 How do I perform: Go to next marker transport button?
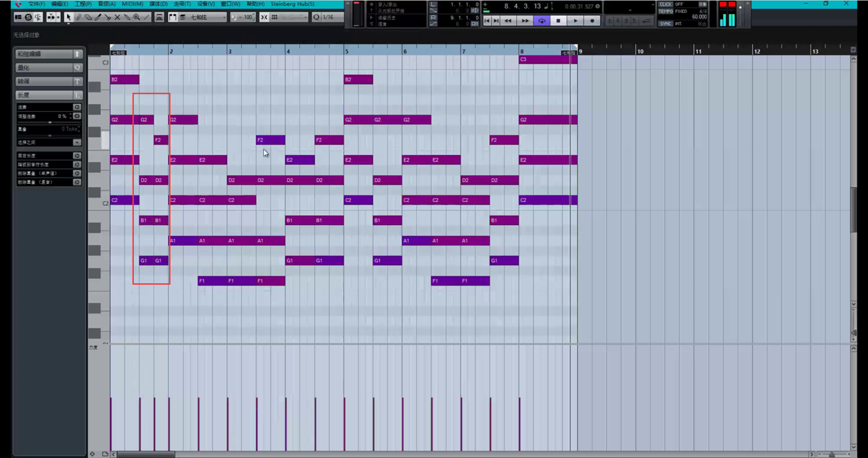coord(496,21)
